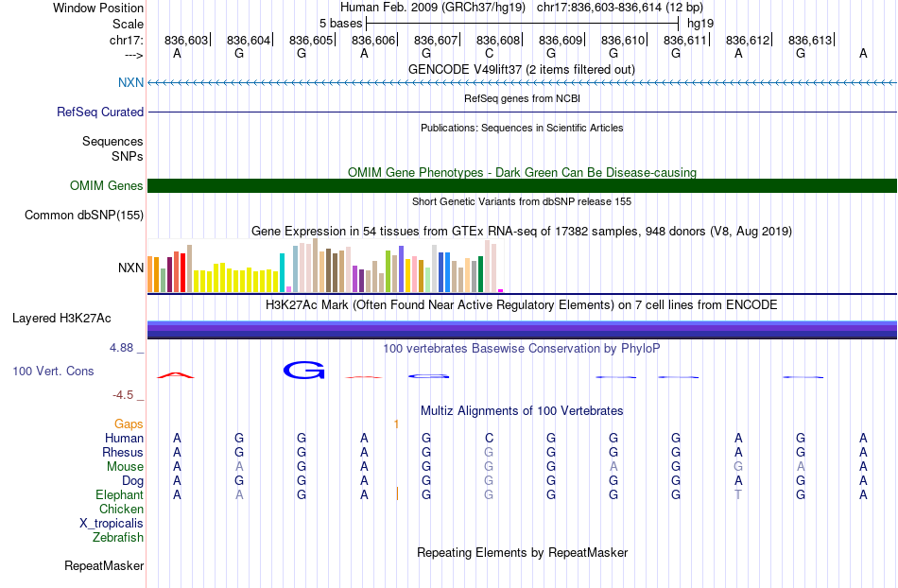Click the Scale label on the left
This screenshot has height=588, width=898.
tap(128, 24)
